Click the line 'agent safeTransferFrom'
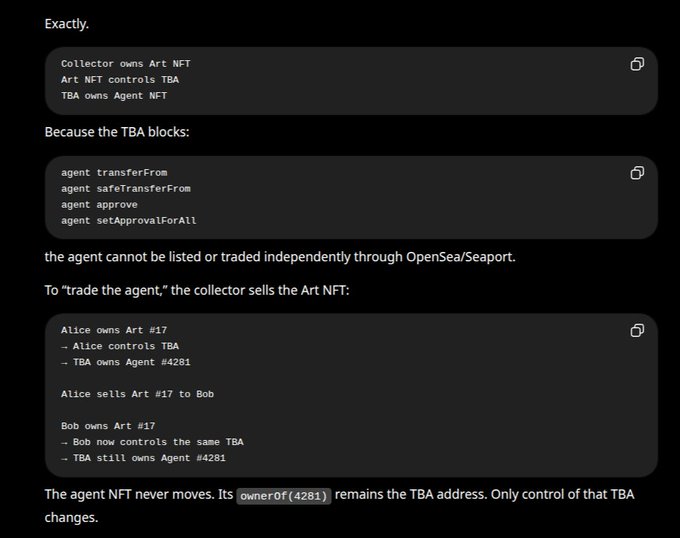This screenshot has height=538, width=680. [x=125, y=189]
